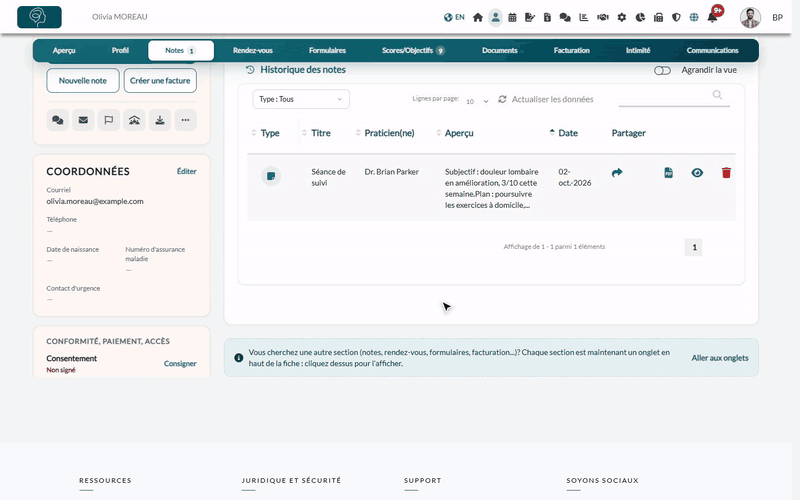Image resolution: width=800 pixels, height=500 pixels.
Task: Click the flag quick action icon
Action: pos(109,120)
